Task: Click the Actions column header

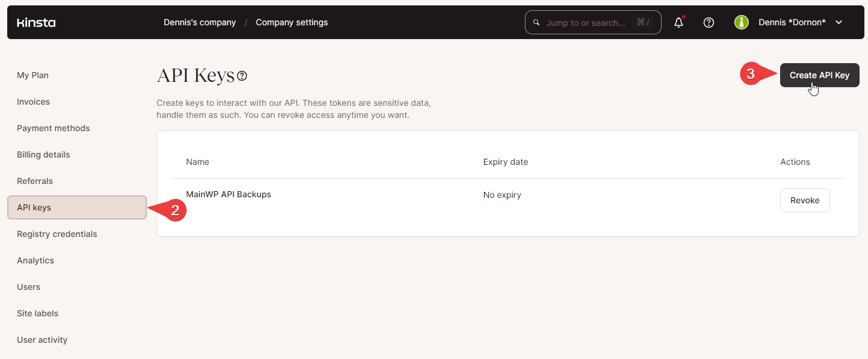Action: point(795,162)
